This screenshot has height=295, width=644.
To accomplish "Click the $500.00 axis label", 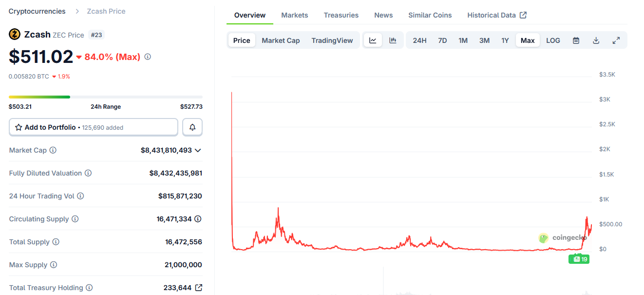I will 611,224.
